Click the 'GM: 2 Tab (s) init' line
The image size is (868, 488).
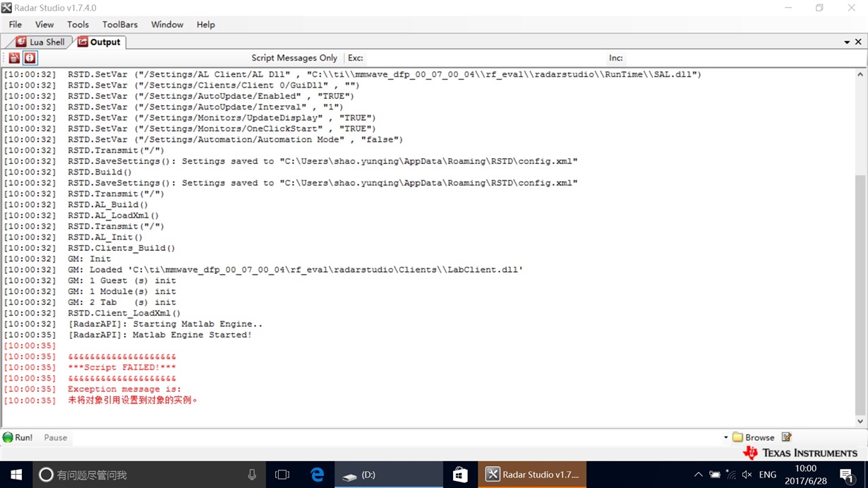click(x=121, y=302)
